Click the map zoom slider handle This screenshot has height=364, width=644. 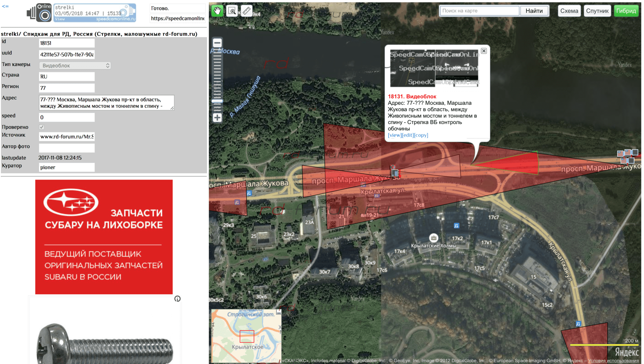(x=217, y=101)
